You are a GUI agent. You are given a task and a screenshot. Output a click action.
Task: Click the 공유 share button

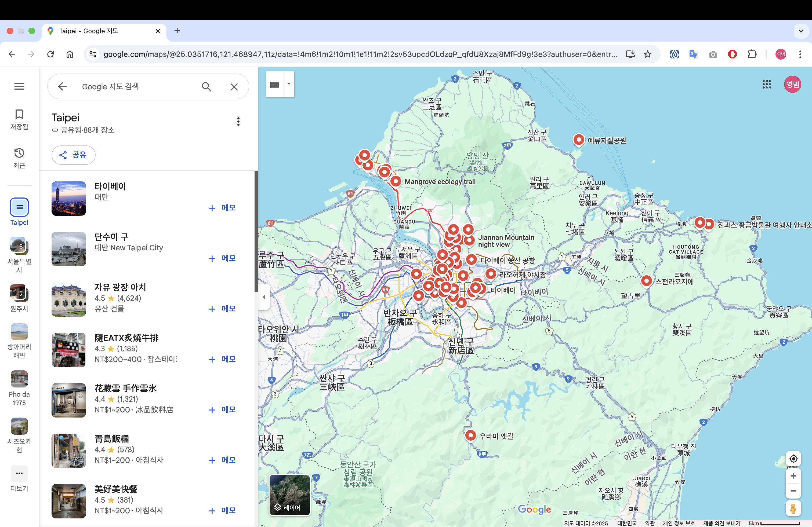[73, 155]
